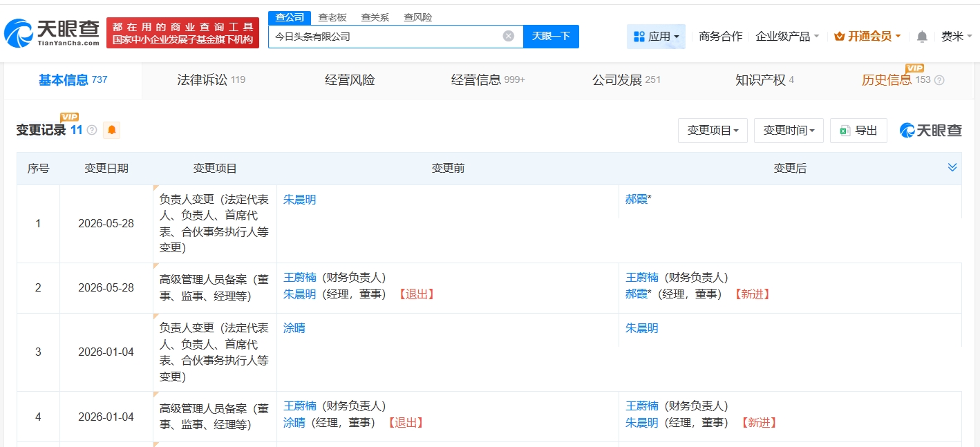980x447 pixels.
Task: Click 高级管理人员备案 item text in row 2
Action: (x=214, y=288)
